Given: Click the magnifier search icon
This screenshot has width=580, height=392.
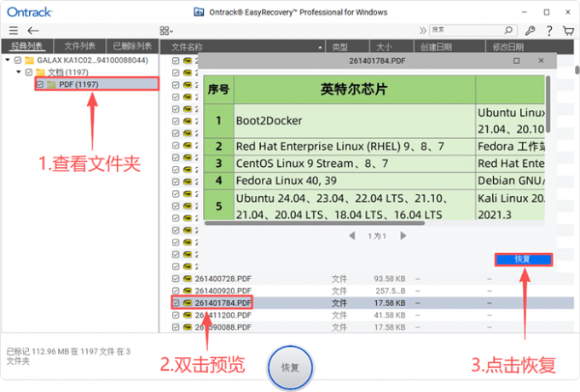Looking at the screenshot, I should point(509,30).
